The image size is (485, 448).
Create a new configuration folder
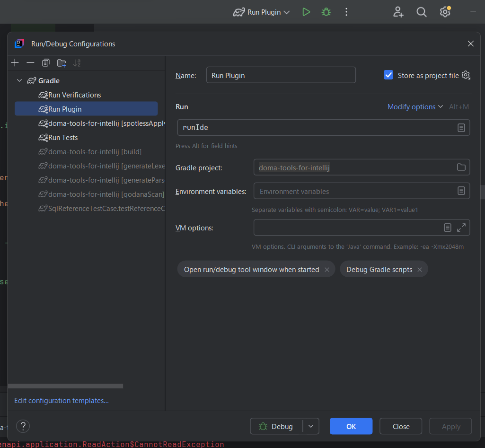[x=62, y=63]
